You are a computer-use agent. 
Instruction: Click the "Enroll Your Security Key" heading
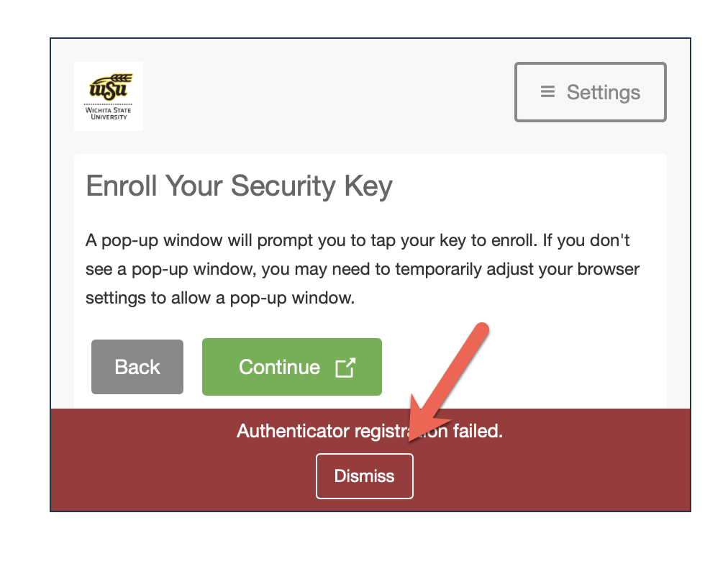click(239, 186)
